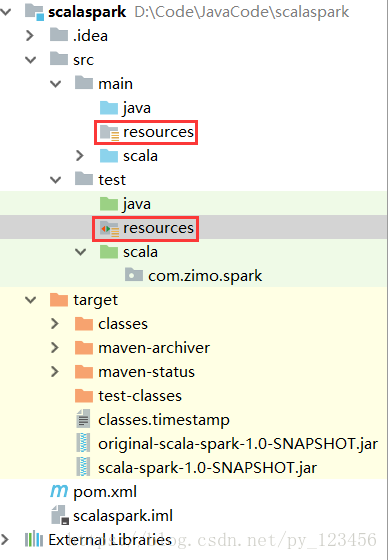Click the Maven pom.xml icon

(x=59, y=491)
